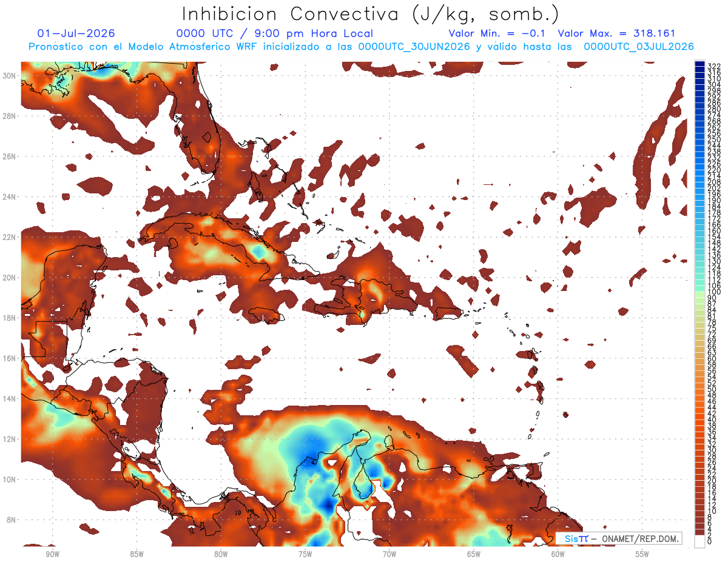Click the '0' value on the color scale

[x=710, y=541]
